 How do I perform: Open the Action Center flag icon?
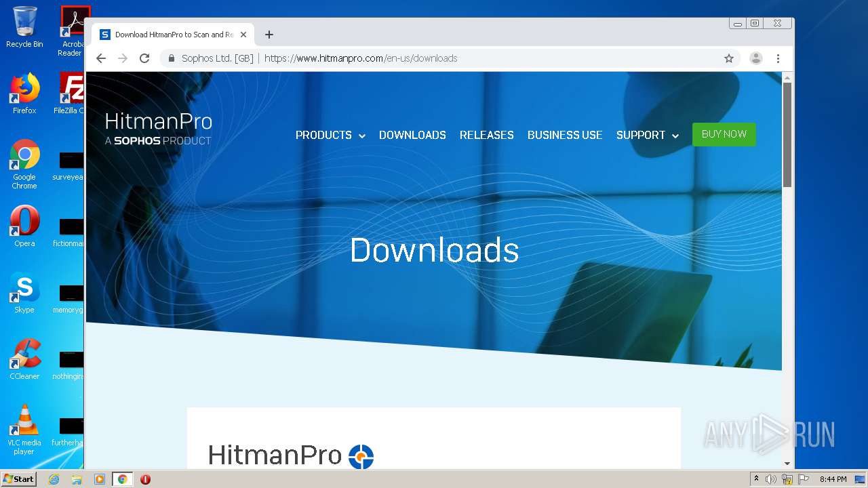pos(804,479)
